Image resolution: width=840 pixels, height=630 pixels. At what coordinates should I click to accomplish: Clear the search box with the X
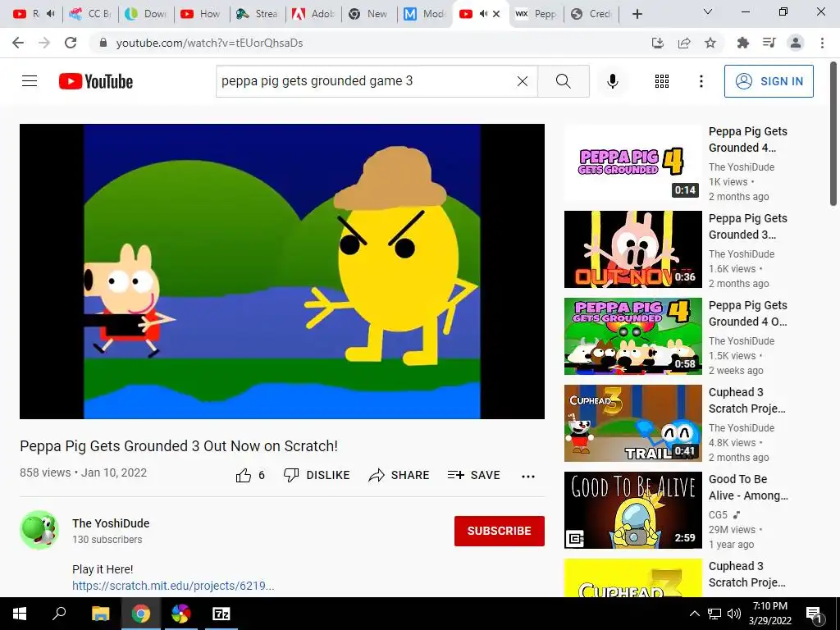(523, 81)
